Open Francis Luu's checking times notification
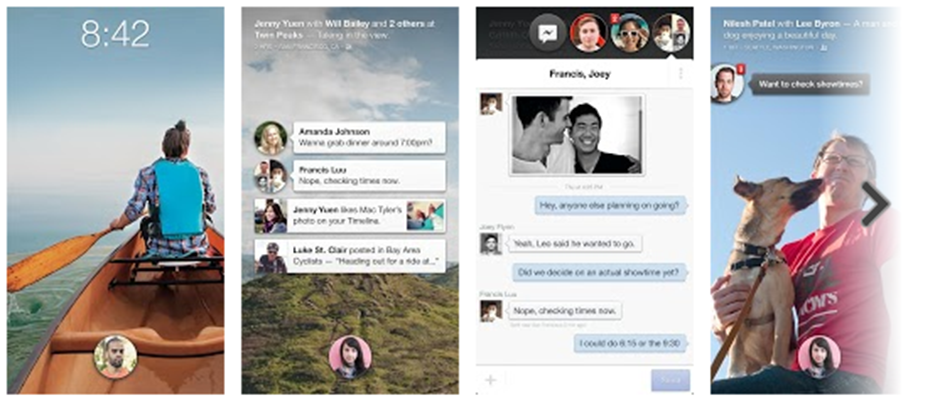The height and width of the screenshot is (408, 940). pos(366,176)
